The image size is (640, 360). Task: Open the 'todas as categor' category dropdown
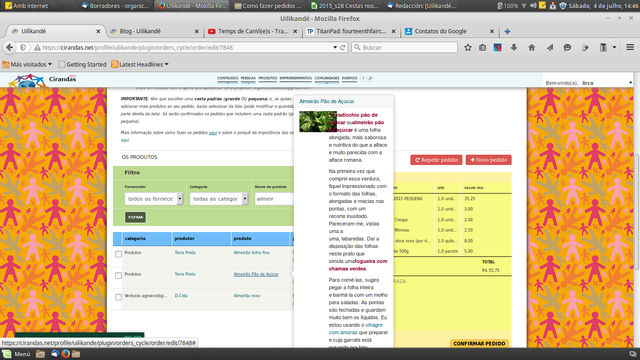point(219,199)
